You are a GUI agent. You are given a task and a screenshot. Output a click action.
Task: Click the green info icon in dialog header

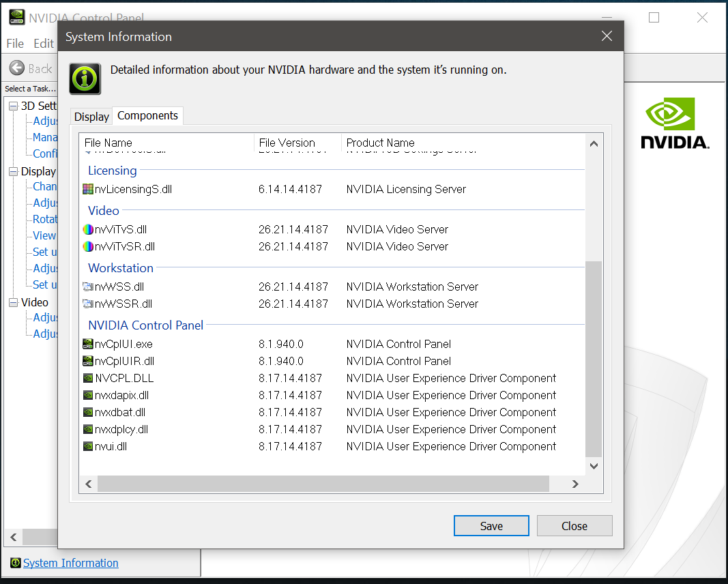click(84, 78)
